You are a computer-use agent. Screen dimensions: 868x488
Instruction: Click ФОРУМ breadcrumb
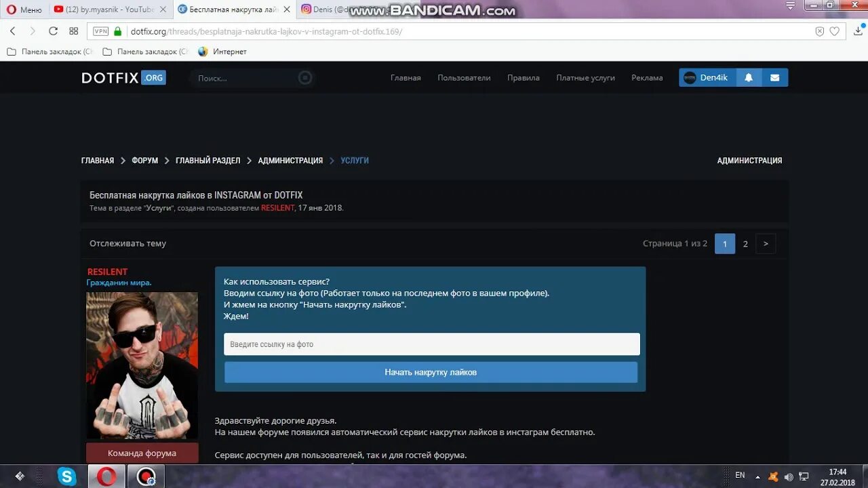pos(144,161)
